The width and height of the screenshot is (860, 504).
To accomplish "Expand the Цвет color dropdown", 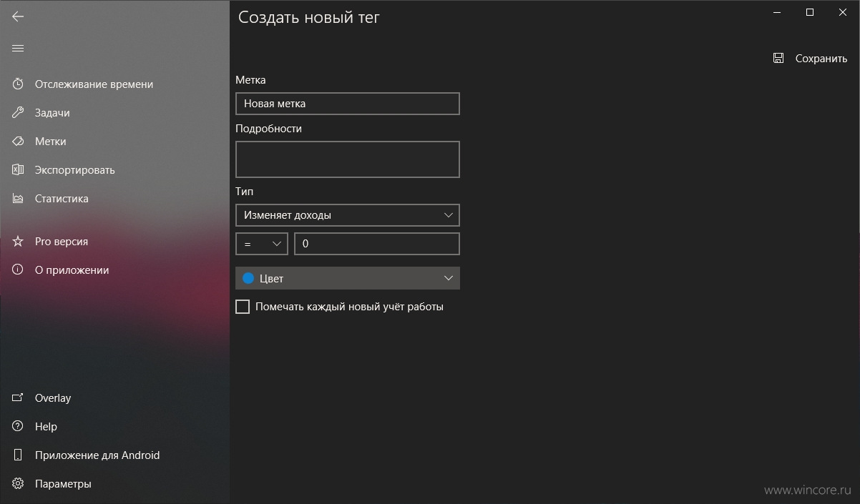I will [x=348, y=278].
